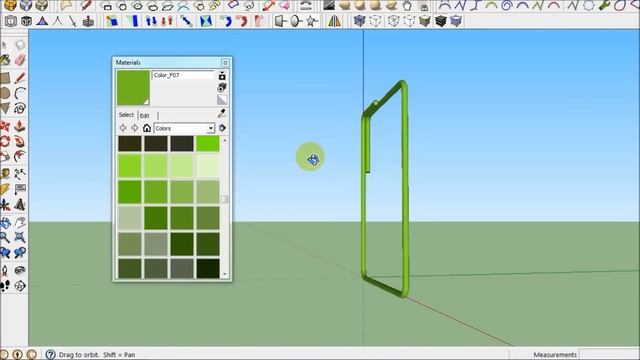Pick the Sample Paint eyedropper
640x360 pixels.
pyautogui.click(x=222, y=113)
